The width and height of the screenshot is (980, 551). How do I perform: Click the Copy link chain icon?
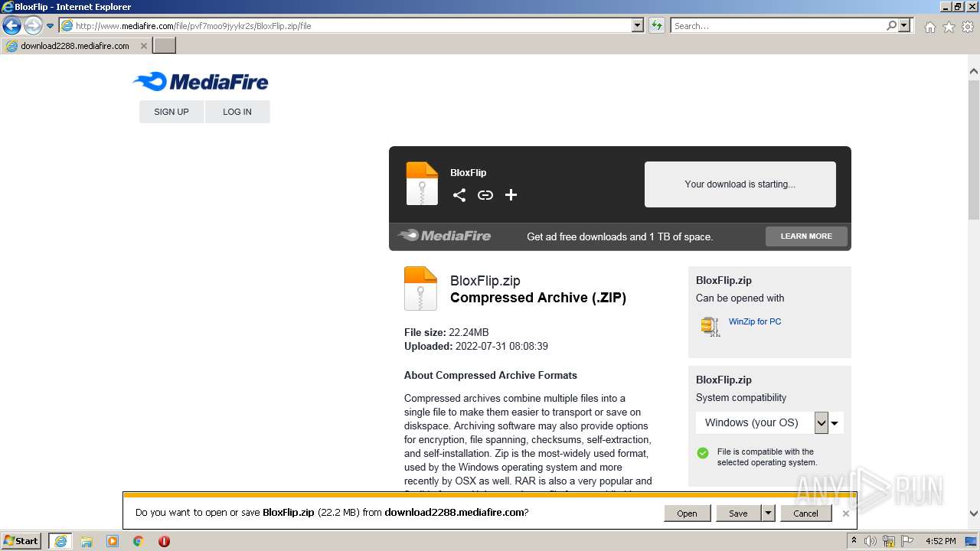pos(485,195)
